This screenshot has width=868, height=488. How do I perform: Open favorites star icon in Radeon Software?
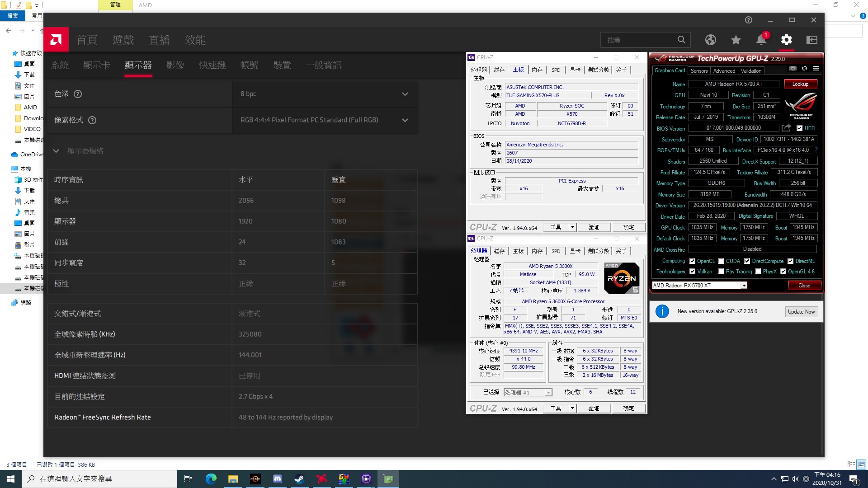(736, 40)
